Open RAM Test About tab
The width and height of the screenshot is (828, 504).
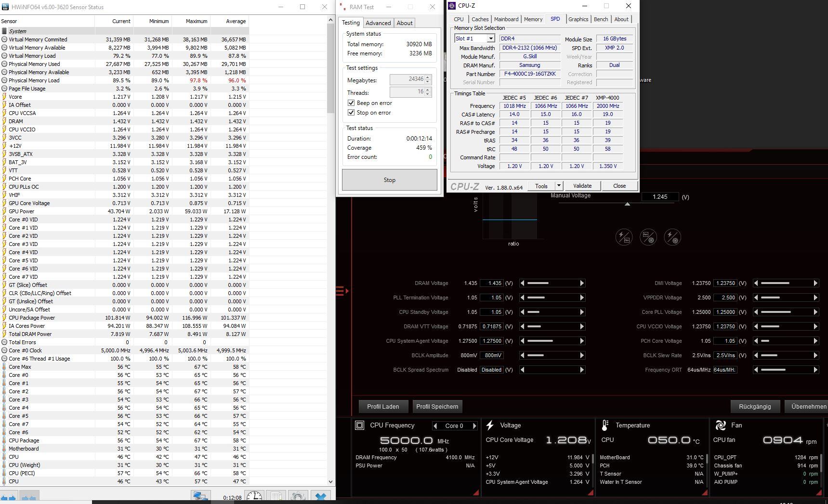tap(405, 23)
